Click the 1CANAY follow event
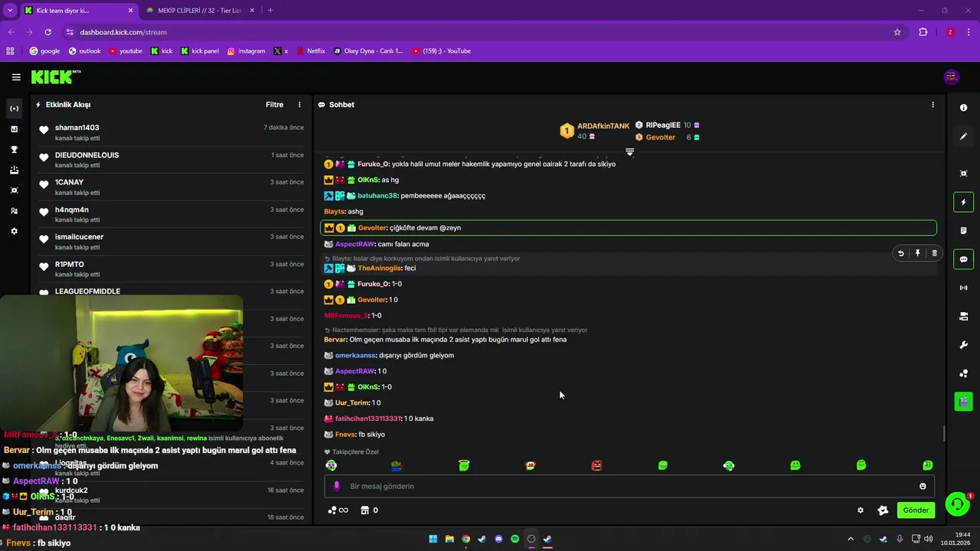Image resolution: width=980 pixels, height=551 pixels. pyautogui.click(x=171, y=187)
